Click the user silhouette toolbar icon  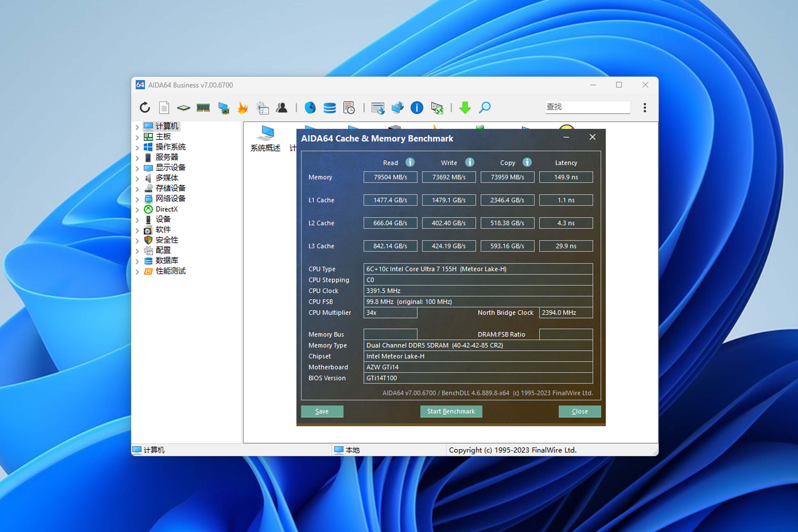(282, 107)
